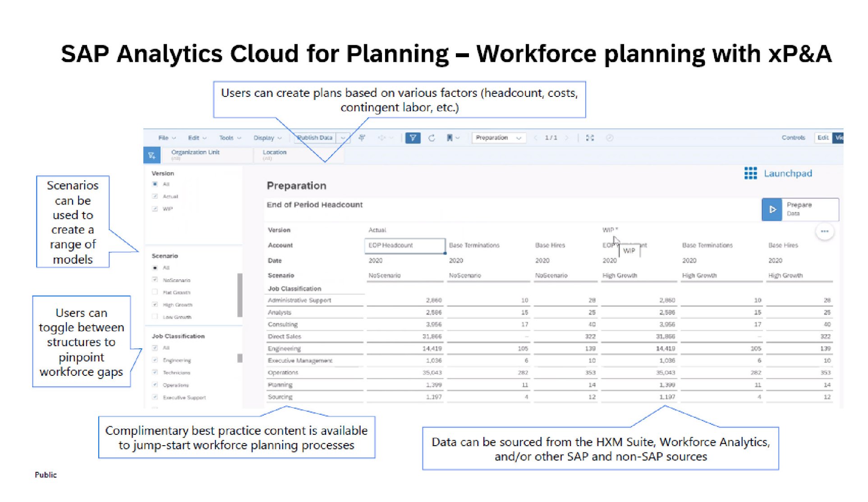Enable the Flat Growth scenario checkbox

coord(155,292)
